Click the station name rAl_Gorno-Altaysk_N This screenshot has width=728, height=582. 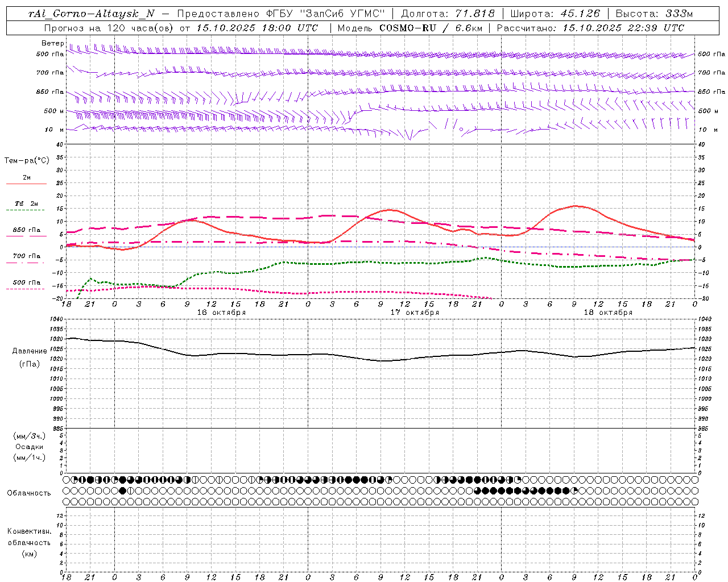click(x=92, y=14)
